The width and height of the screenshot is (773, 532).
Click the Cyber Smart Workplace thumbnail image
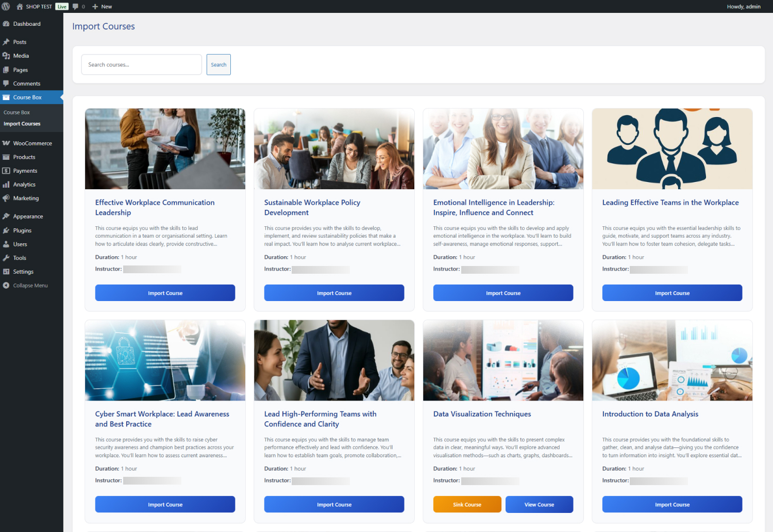165,360
